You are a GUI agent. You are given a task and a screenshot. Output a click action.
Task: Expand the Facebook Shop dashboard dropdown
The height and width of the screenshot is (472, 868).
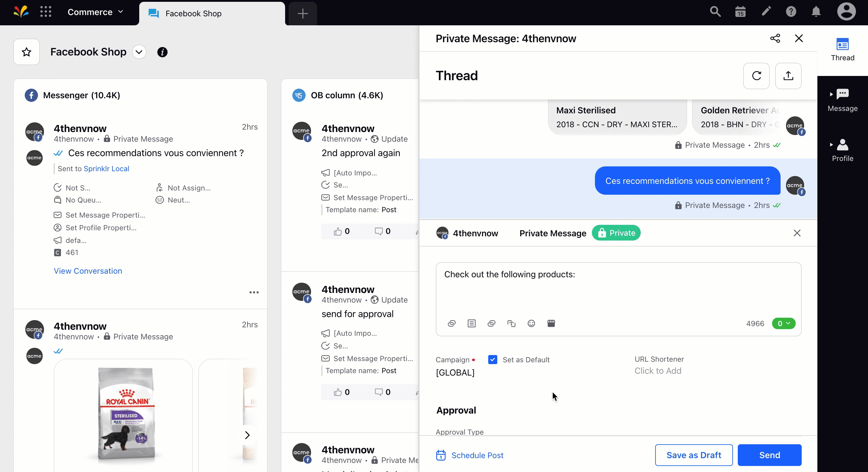(x=139, y=52)
